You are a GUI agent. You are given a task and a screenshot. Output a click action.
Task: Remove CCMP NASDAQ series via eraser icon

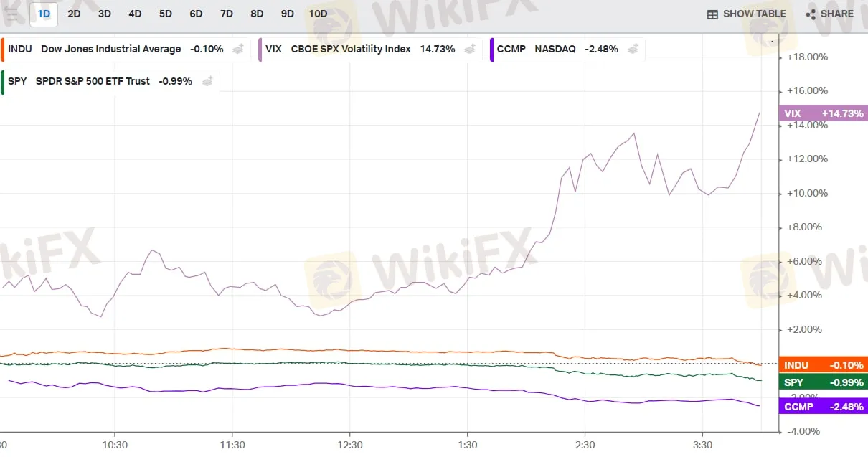[633, 50]
